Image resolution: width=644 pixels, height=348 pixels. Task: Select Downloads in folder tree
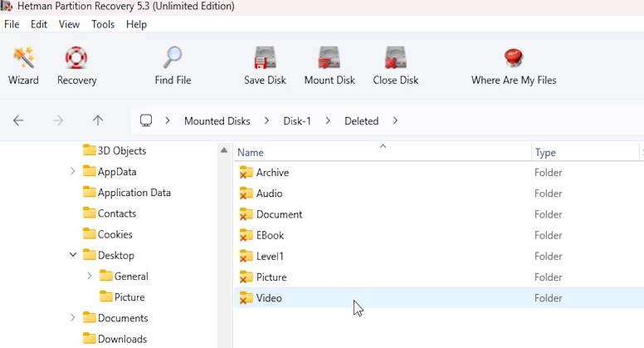pyautogui.click(x=122, y=340)
